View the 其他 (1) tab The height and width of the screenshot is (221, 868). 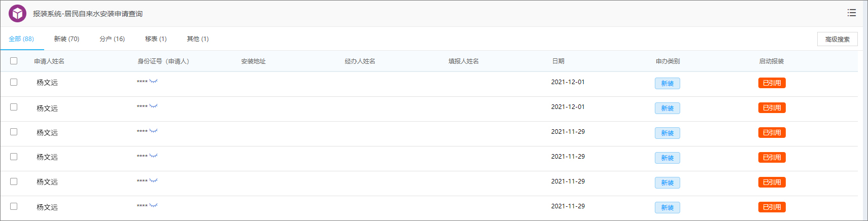tap(197, 39)
